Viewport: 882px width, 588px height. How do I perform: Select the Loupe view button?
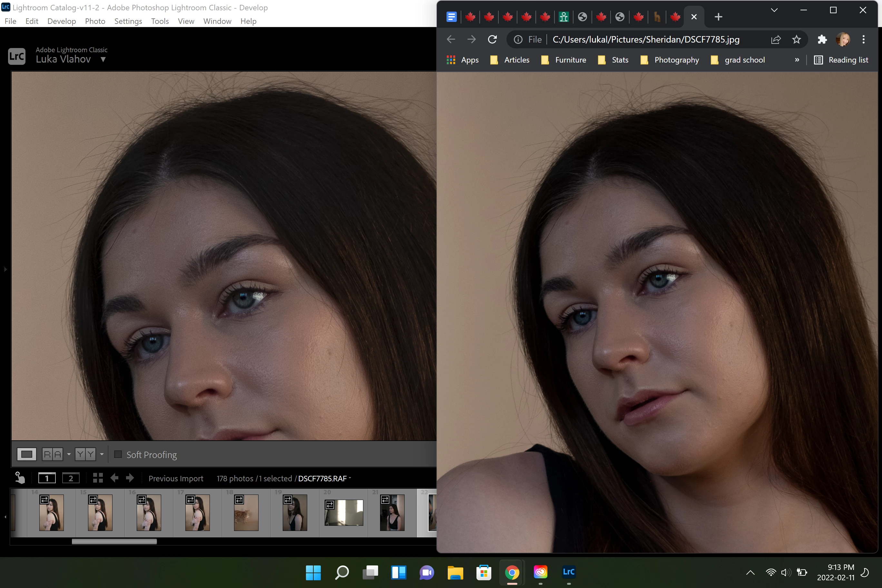27,455
